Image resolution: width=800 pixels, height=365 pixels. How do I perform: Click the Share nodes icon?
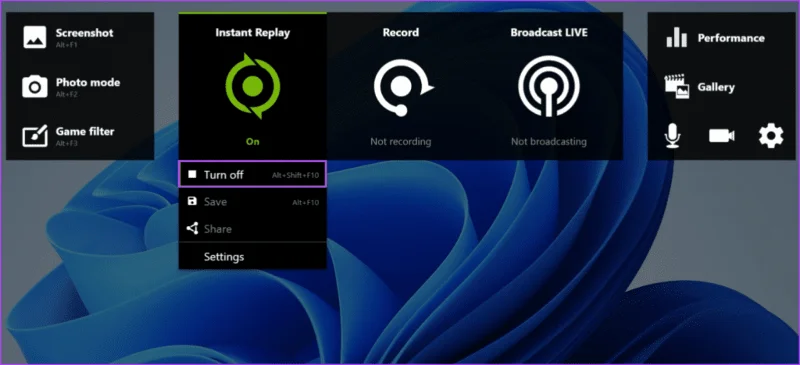[x=192, y=228]
